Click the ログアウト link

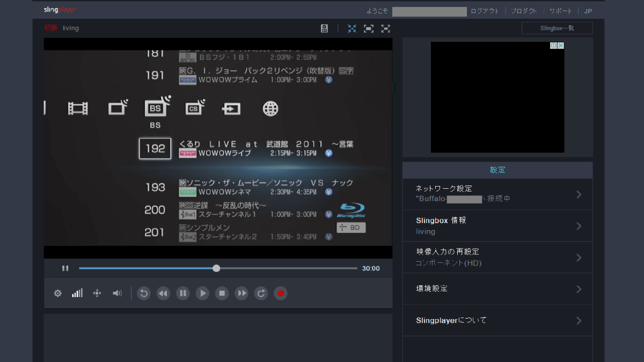pyautogui.click(x=485, y=11)
